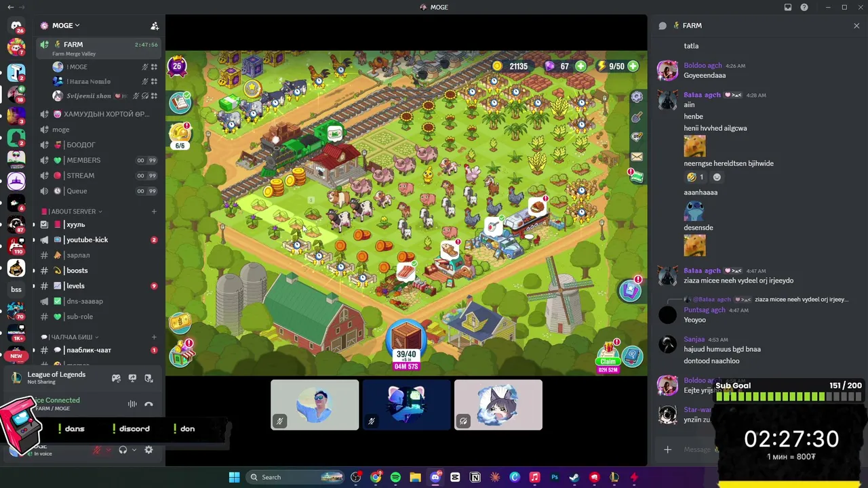The width and height of the screenshot is (868, 488).
Task: Open Photoshop from the taskbar
Action: [555, 477]
